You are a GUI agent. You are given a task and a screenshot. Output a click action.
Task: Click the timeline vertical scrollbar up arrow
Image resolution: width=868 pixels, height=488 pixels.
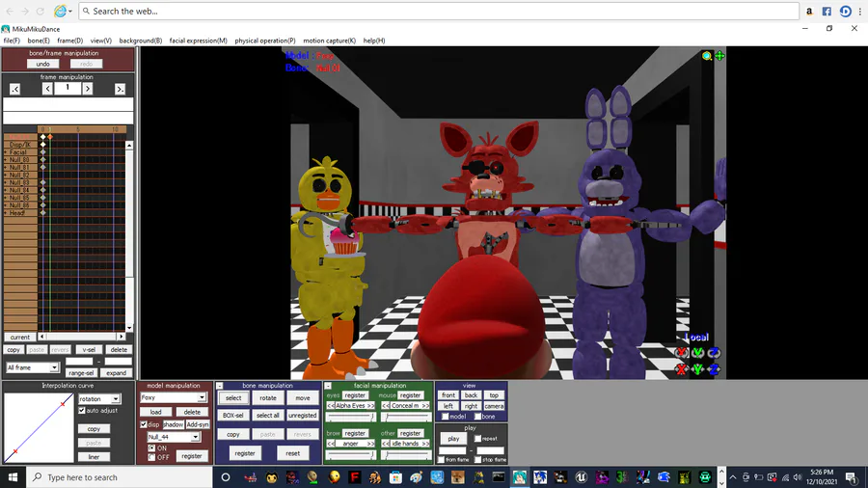tap(129, 146)
